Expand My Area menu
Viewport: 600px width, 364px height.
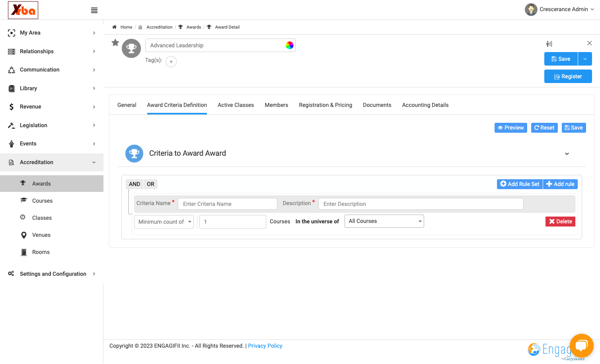point(52,33)
